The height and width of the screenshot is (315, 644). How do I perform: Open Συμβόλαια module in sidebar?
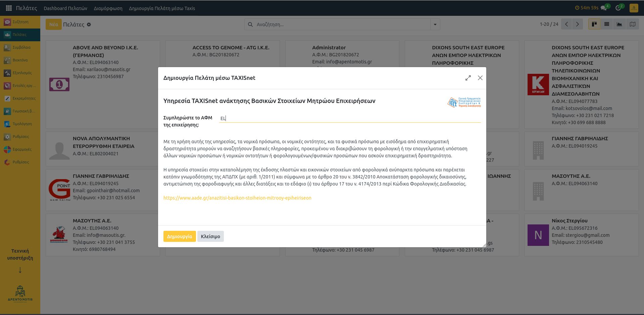[x=20, y=47]
